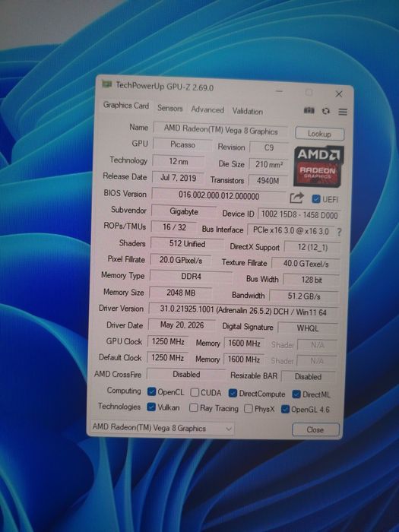
Task: Click the AMD Radeon Graphics logo
Action: (x=318, y=166)
